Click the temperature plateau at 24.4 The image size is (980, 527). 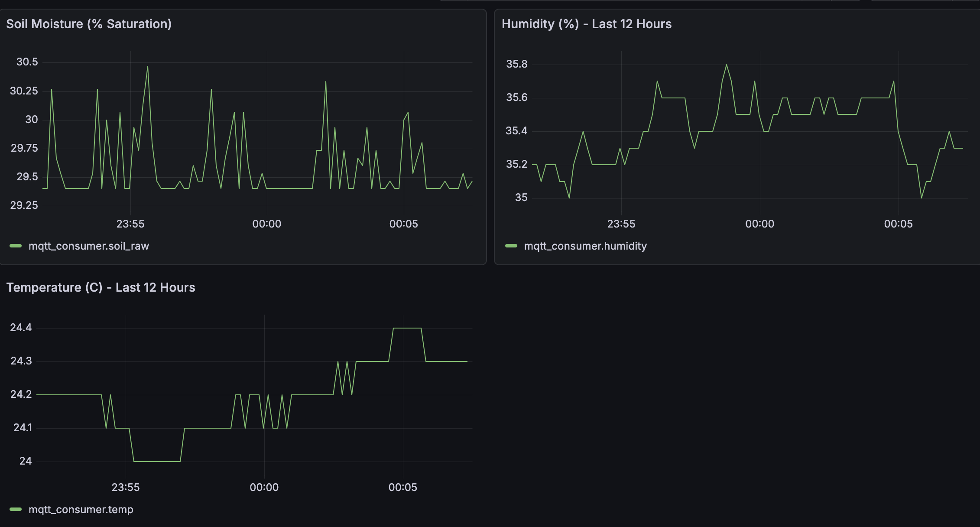pyautogui.click(x=407, y=328)
